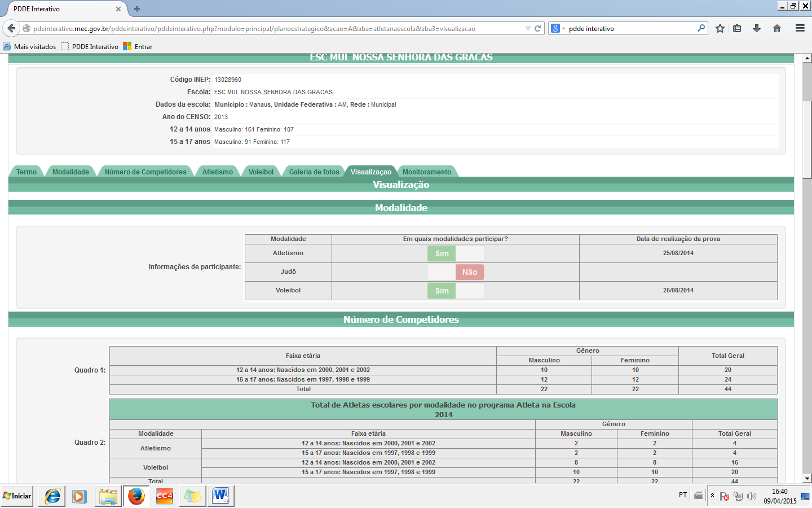Toggle the Atletismo Sim switch
Screen dimensions: 812x508
(456, 253)
